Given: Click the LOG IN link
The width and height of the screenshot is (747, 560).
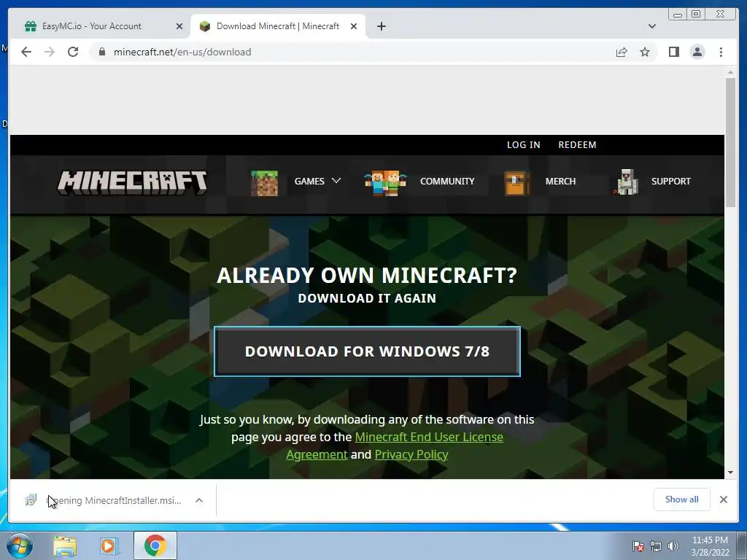Looking at the screenshot, I should pos(523,145).
